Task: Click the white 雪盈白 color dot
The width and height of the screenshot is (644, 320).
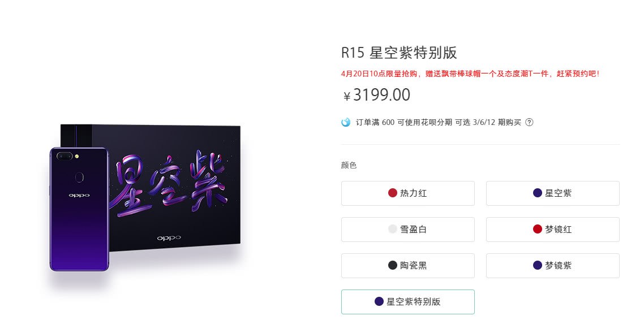Action: coord(393,230)
